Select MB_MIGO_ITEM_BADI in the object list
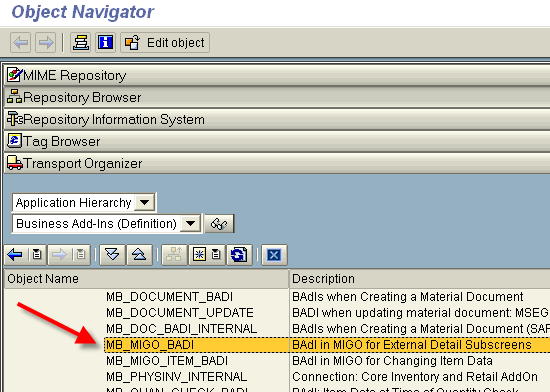Screen dimensions: 550x392 [x=167, y=361]
